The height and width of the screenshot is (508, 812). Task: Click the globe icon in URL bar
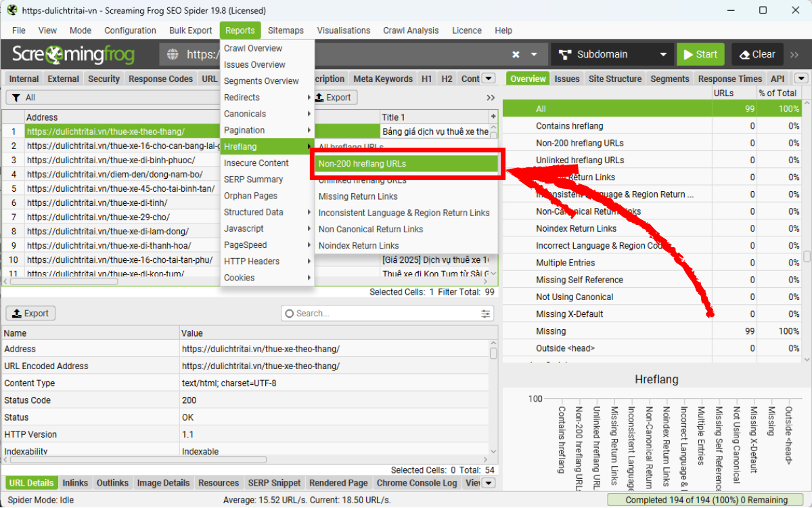(173, 55)
